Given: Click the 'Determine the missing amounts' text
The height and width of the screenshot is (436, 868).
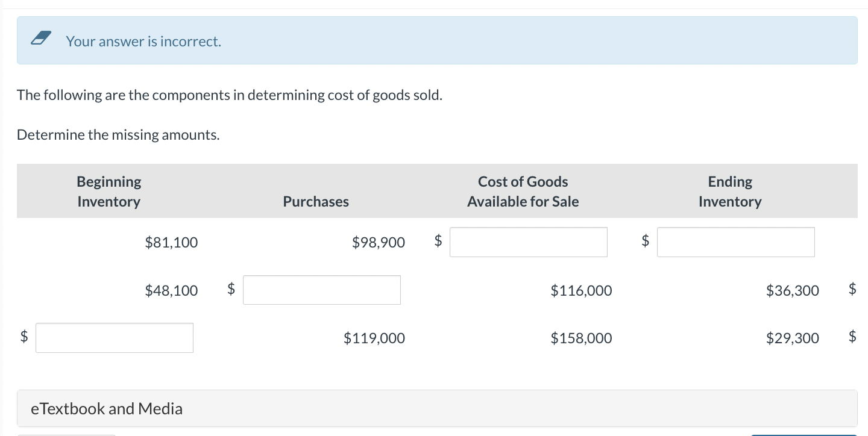Looking at the screenshot, I should click(x=118, y=134).
